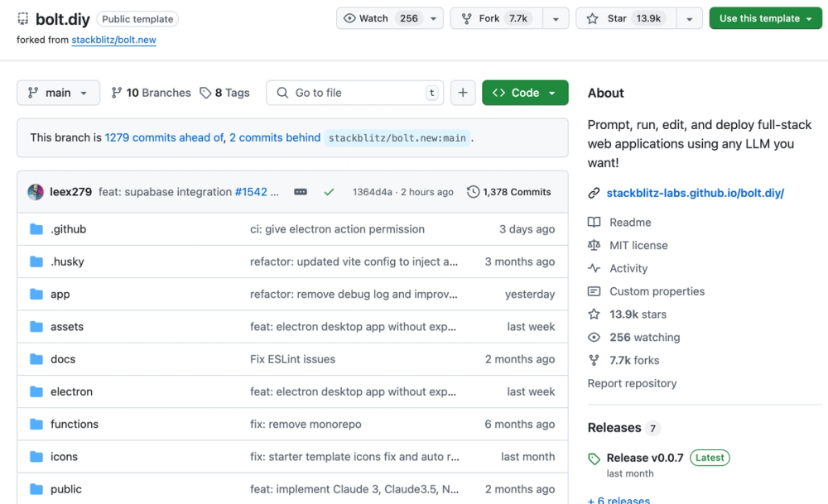Open Release v0.0.7 latest release
The height and width of the screenshot is (504, 828).
(x=645, y=458)
